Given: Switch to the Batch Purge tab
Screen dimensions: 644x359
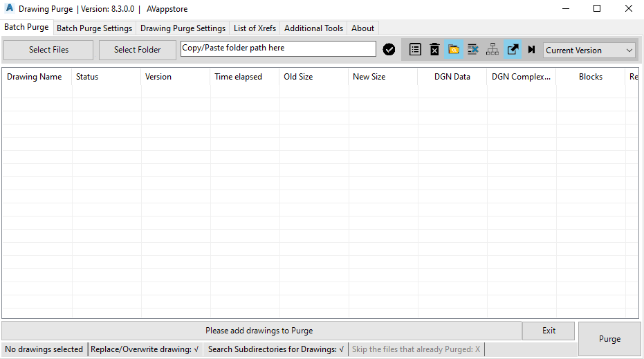Looking at the screenshot, I should pos(27,27).
